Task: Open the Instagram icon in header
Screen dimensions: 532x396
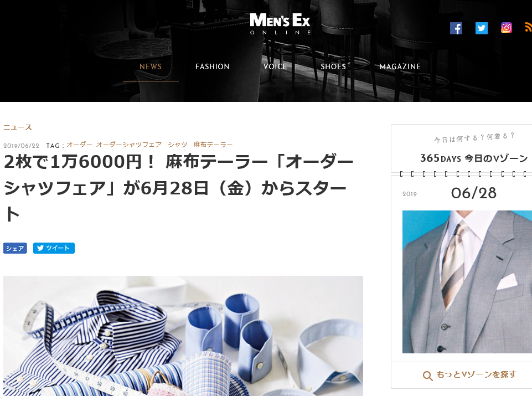Action: (506, 28)
